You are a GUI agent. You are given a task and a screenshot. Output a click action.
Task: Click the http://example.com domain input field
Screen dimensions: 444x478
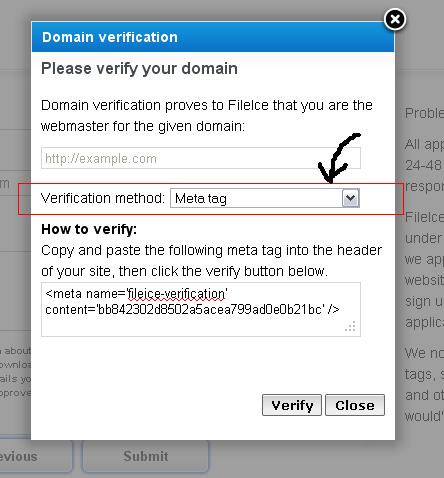click(x=201, y=158)
